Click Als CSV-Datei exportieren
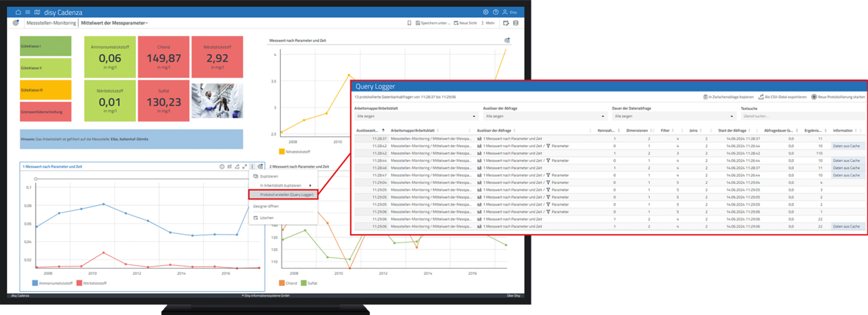868x315 pixels. 783,97
